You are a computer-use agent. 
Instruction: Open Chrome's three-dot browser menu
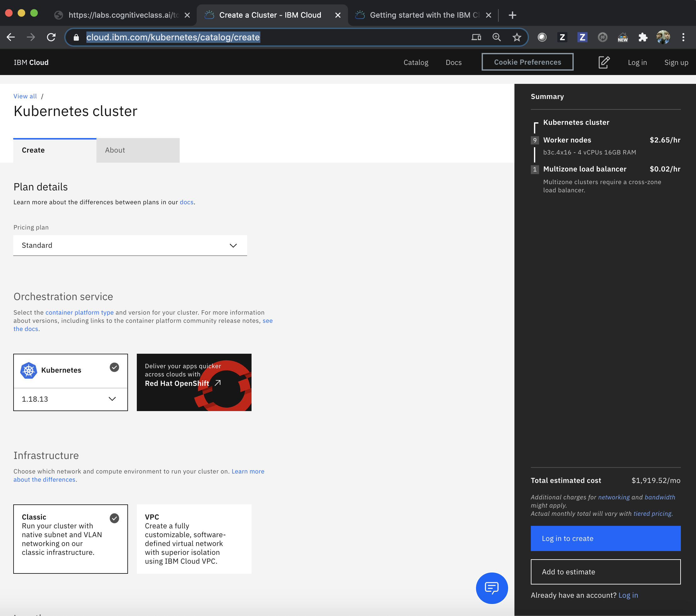[683, 37]
